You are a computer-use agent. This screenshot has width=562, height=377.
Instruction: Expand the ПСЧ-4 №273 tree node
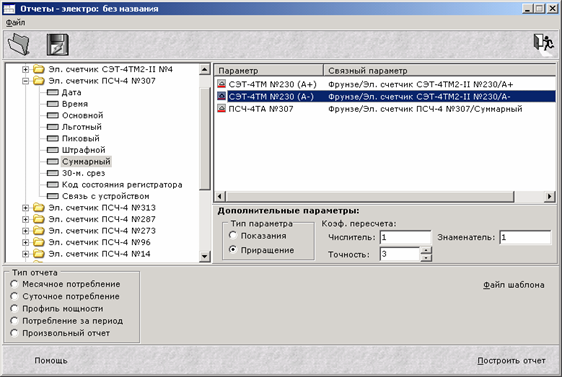click(25, 230)
